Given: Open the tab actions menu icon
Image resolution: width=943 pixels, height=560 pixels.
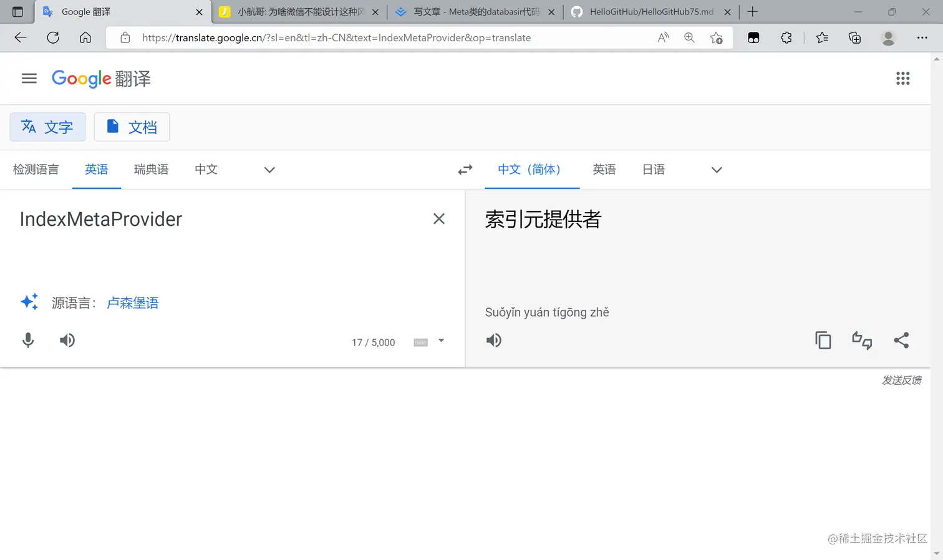Looking at the screenshot, I should click(17, 11).
